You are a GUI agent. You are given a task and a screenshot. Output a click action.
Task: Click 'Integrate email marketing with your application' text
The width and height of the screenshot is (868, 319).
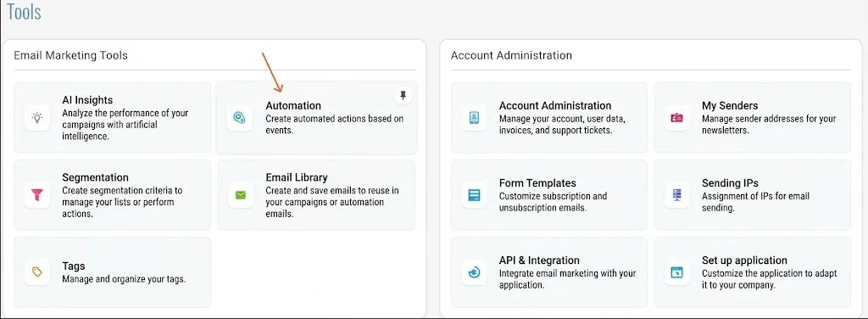click(x=567, y=279)
